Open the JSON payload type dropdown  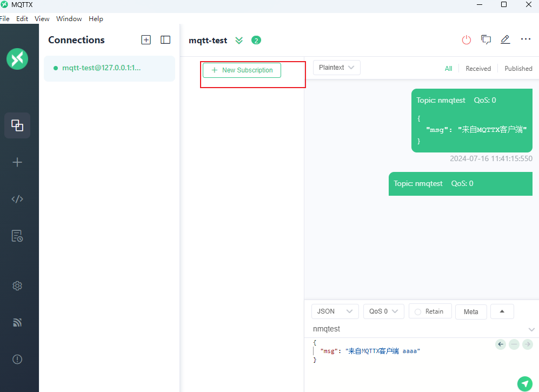click(335, 311)
